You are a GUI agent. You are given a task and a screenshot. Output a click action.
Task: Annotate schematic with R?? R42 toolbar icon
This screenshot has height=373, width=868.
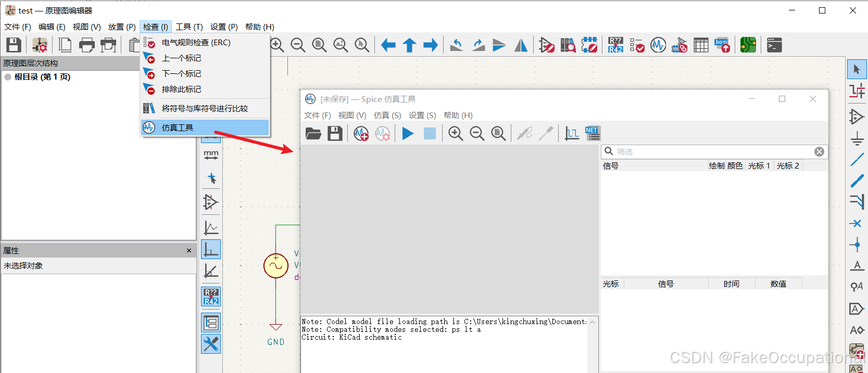615,45
